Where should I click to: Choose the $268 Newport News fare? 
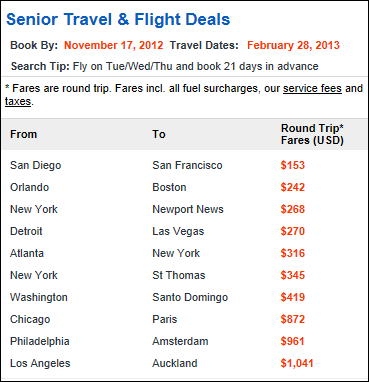(293, 209)
